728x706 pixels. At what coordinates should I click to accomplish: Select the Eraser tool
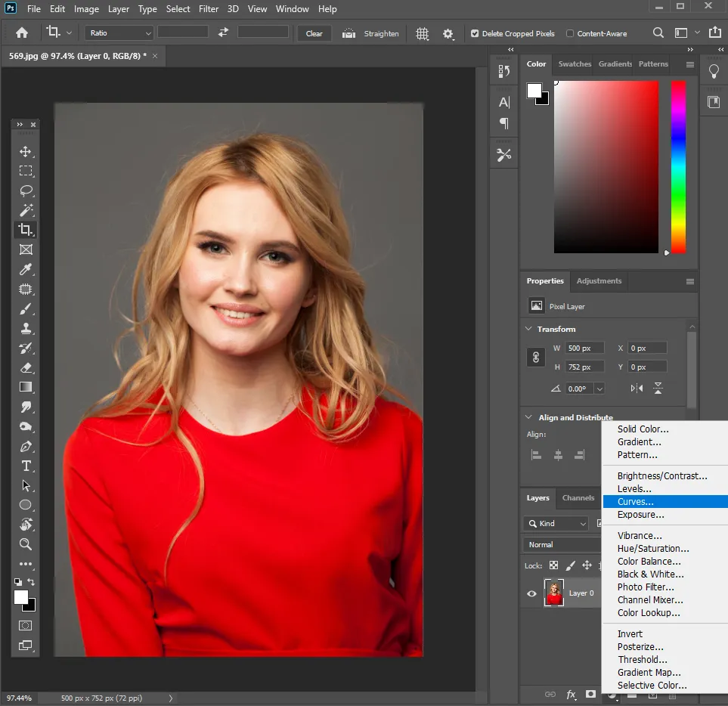pos(26,367)
